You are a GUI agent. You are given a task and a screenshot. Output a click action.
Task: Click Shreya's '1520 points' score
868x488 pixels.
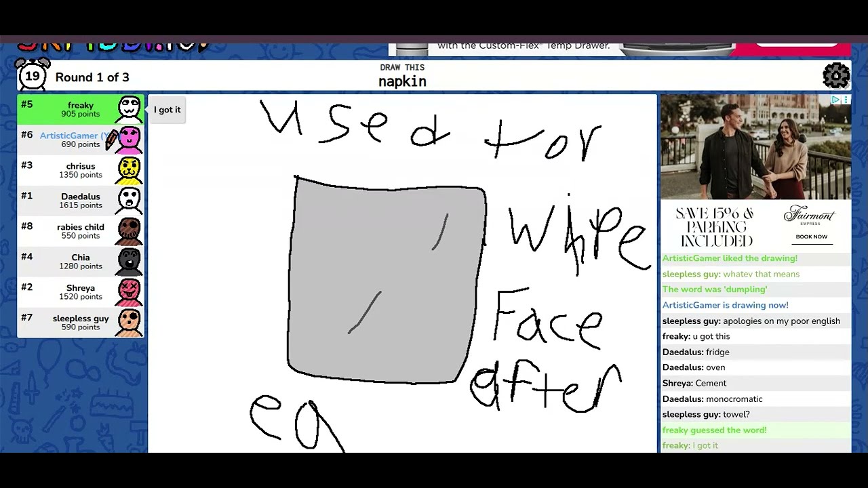point(81,297)
